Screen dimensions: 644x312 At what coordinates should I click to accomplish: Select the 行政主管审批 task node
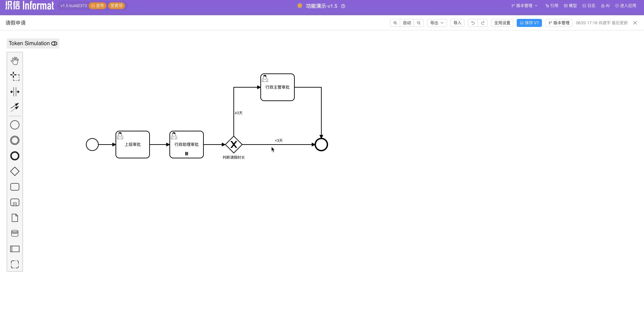coord(277,87)
